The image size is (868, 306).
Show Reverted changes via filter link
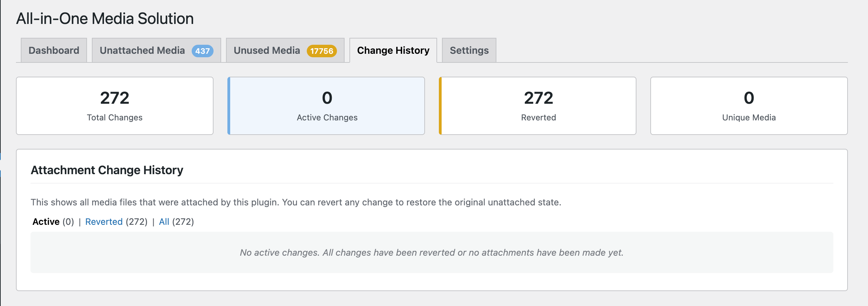click(104, 222)
